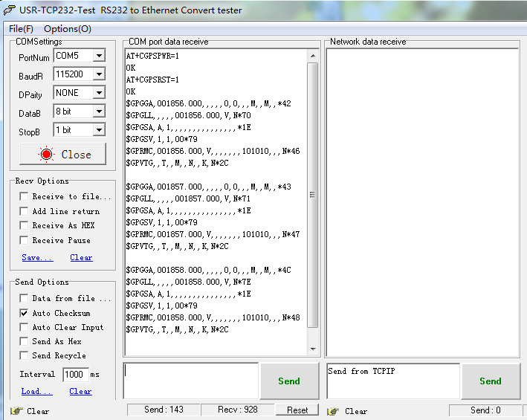Viewport: 527px width, 420px height.
Task: Open the Options(O) menu
Action: pyautogui.click(x=68, y=29)
